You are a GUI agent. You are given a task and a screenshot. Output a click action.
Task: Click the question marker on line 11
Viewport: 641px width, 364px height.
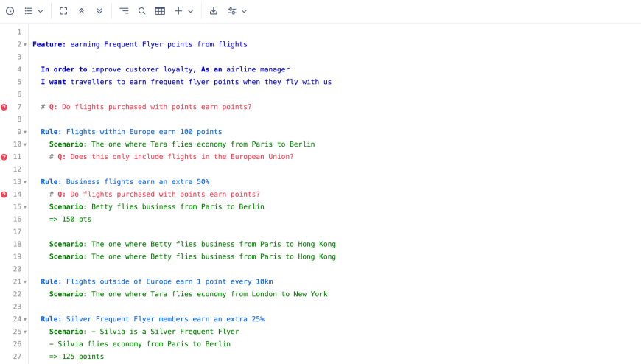click(x=4, y=157)
